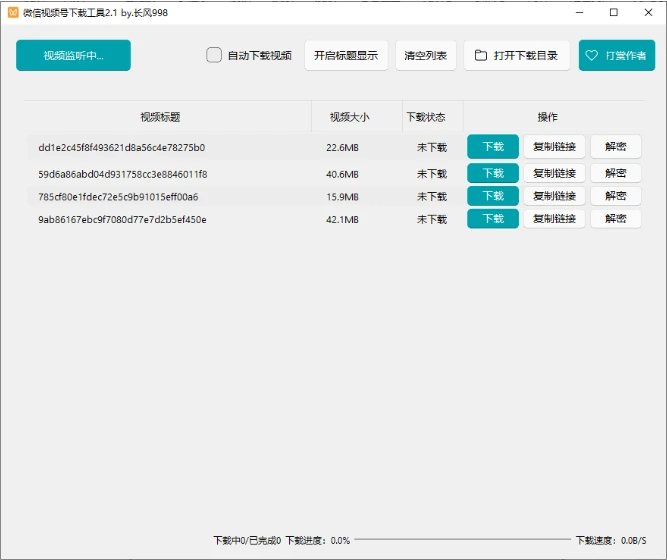Click the 视频标题 column header

click(x=160, y=117)
